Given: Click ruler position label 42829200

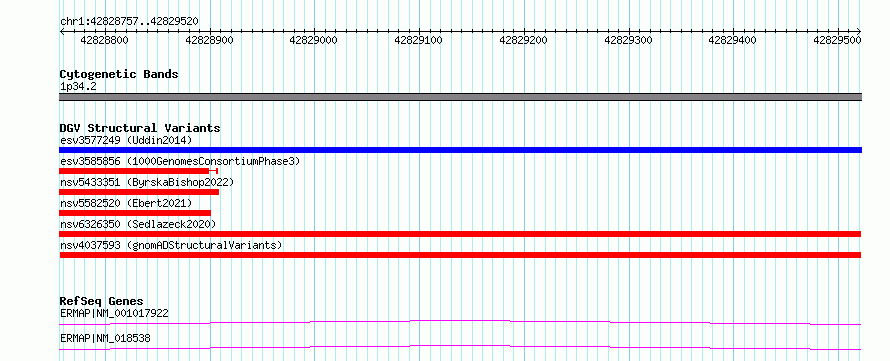Looking at the screenshot, I should pyautogui.click(x=523, y=40).
